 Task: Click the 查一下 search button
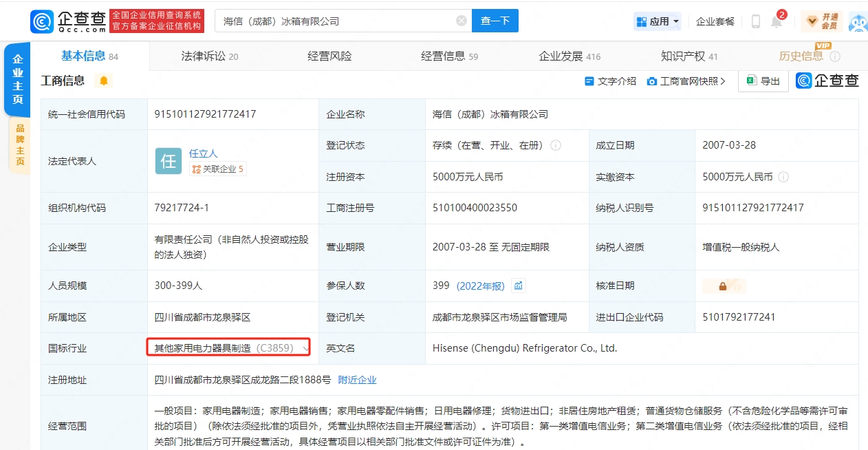coord(495,21)
